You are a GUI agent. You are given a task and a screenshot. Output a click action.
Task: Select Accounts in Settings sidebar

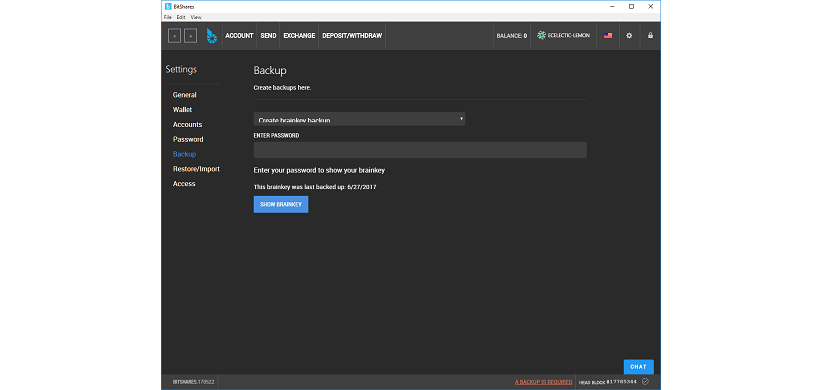pos(187,124)
